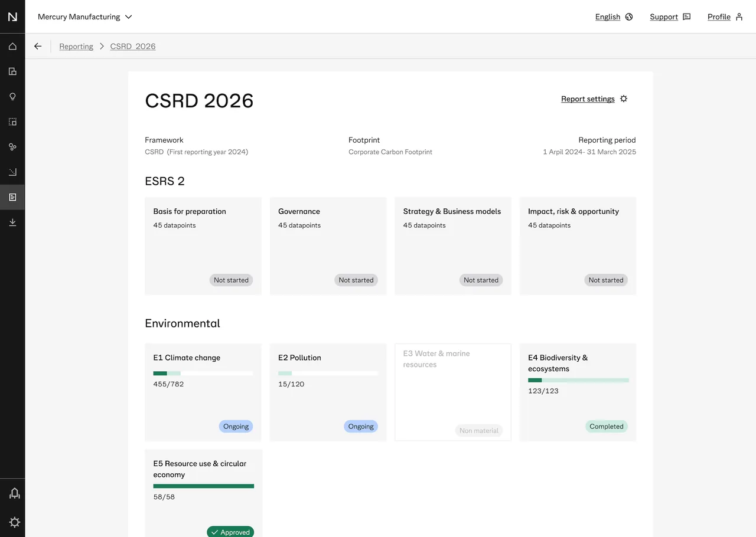Open the E2 Pollution card
Viewport: 756px width, 537px height.
point(328,392)
